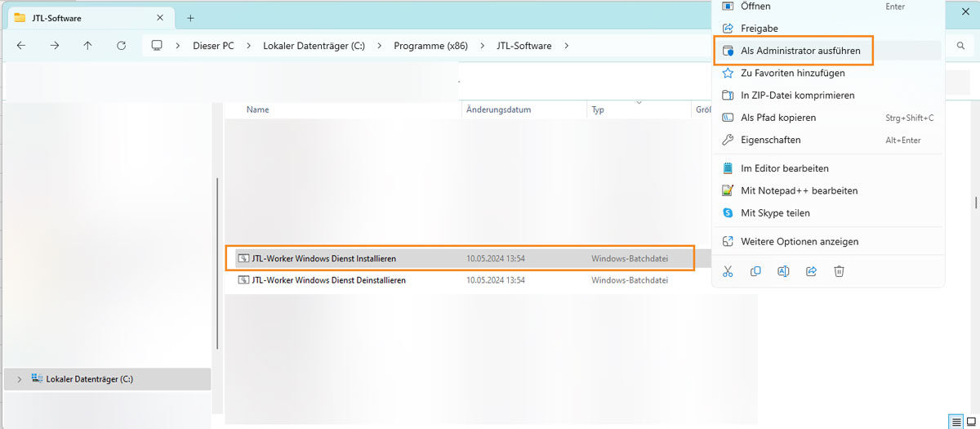Select 'JTL-Worker Windows Dienst Deinstallieren' file
980x429 pixels.
coord(328,280)
